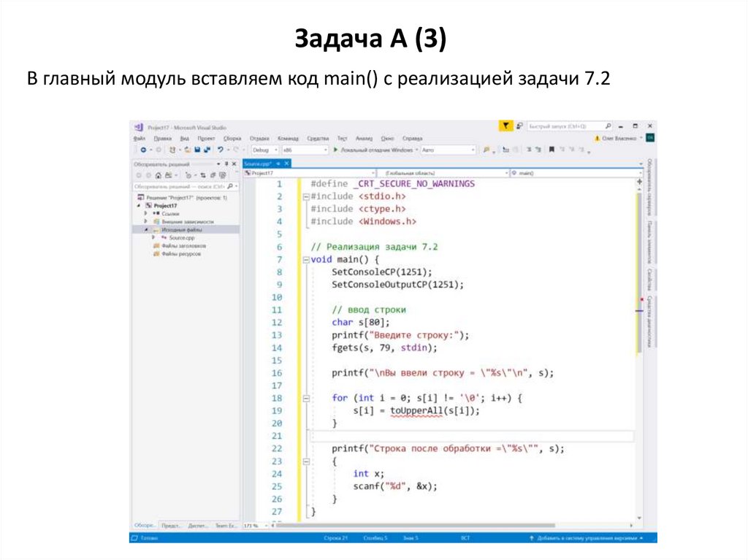Click Home icon in Solution Explorer toolbar
The height and width of the screenshot is (560, 748).
(x=158, y=175)
